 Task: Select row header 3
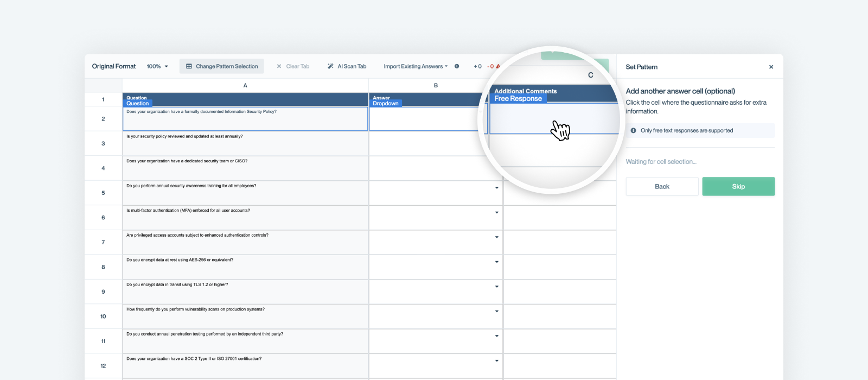click(103, 143)
